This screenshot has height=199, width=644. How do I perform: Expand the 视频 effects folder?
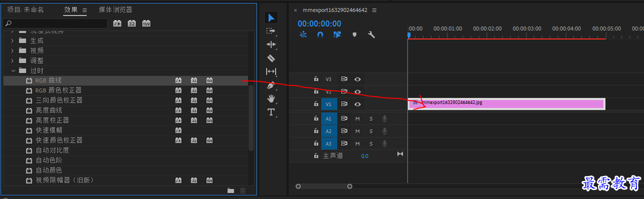click(13, 50)
